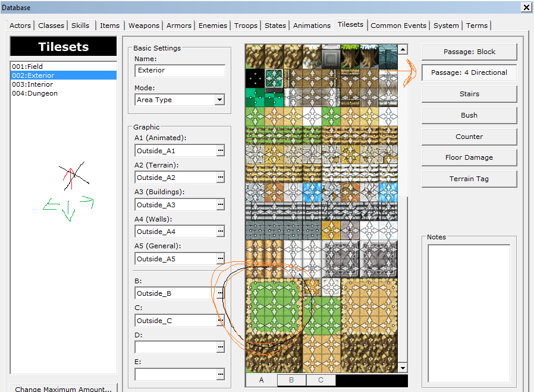Browse graphic for A5 (General) Outside_A5

pyautogui.click(x=221, y=258)
